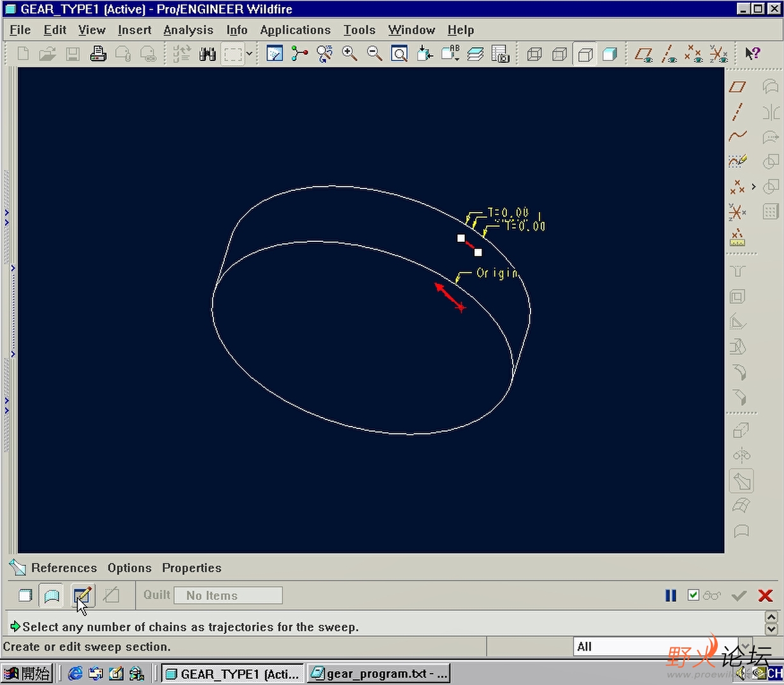Click the Zoom In magnifier icon
The height and width of the screenshot is (685, 784).
click(x=350, y=54)
